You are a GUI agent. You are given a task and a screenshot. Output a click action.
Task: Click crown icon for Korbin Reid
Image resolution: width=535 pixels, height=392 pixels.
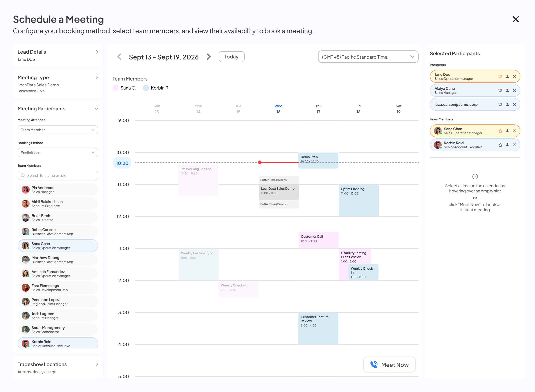pos(500,145)
